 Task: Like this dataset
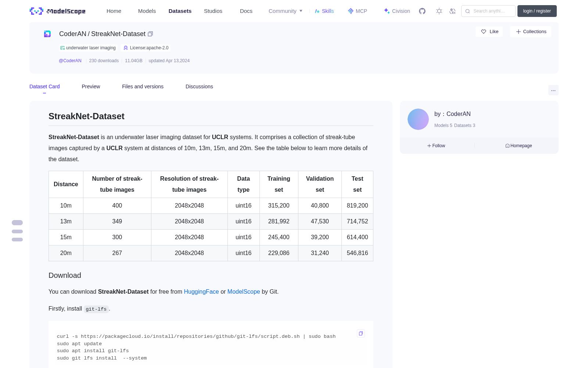[x=490, y=32]
